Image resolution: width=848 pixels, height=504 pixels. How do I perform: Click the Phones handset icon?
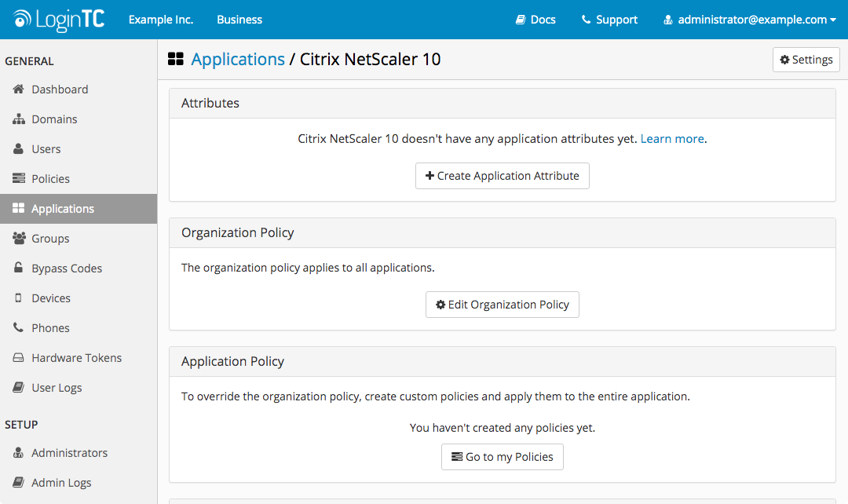(x=18, y=327)
